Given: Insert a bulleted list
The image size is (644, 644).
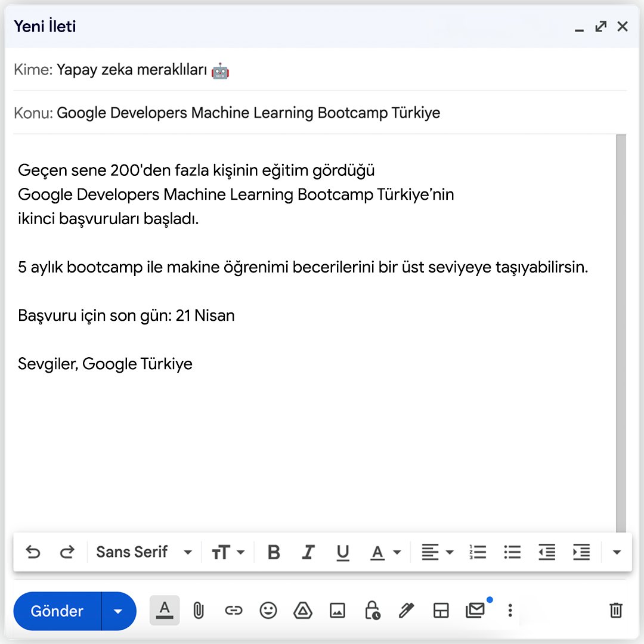Looking at the screenshot, I should (512, 552).
